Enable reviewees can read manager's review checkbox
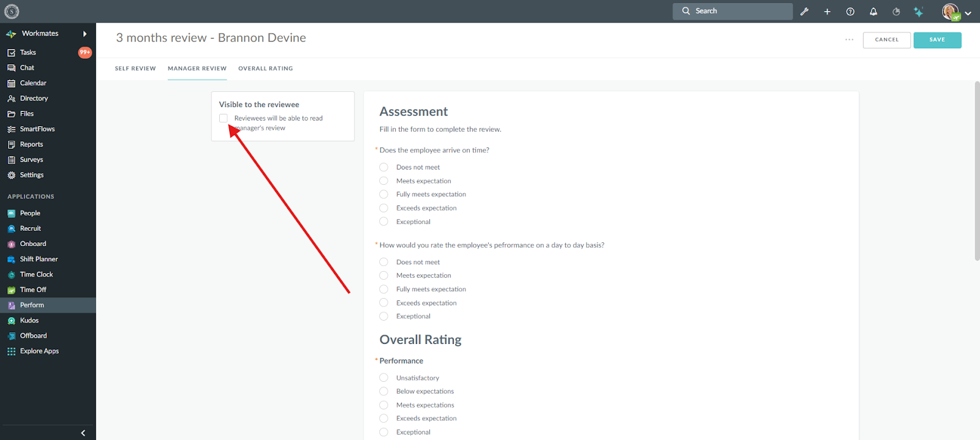This screenshot has width=980, height=440. (x=224, y=118)
